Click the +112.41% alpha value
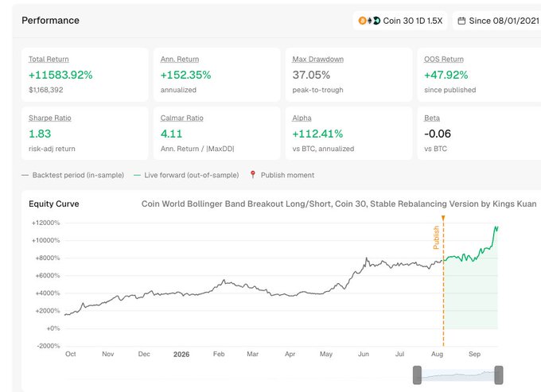The image size is (541, 392). click(317, 134)
